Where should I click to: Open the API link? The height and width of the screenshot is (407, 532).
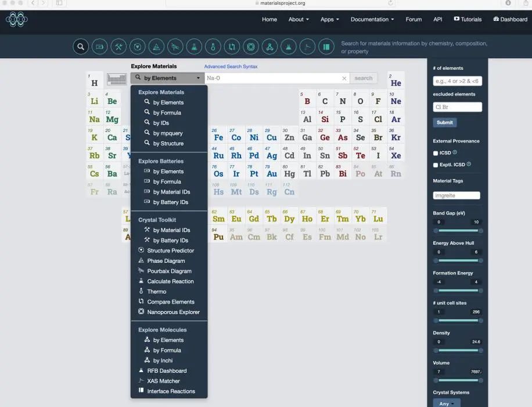(438, 19)
